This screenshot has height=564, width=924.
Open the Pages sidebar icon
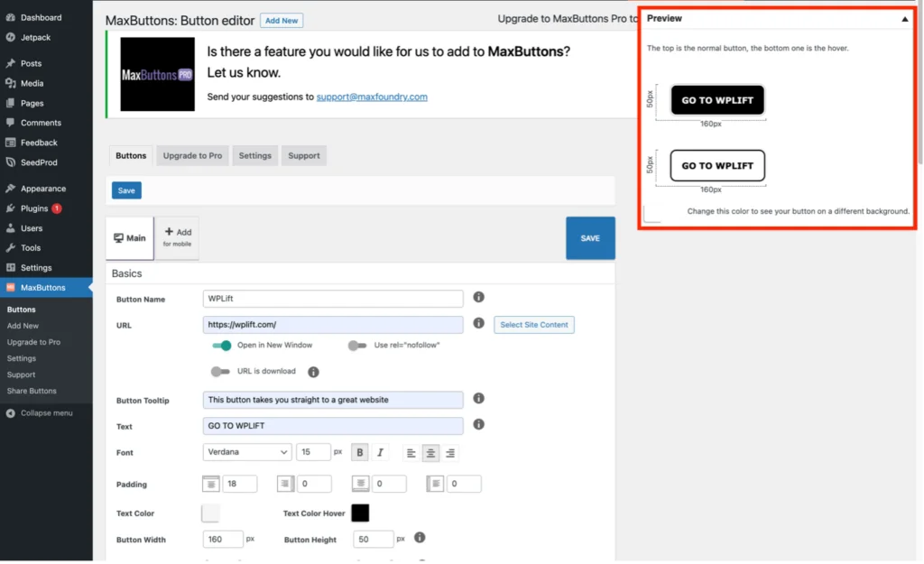[x=11, y=103]
